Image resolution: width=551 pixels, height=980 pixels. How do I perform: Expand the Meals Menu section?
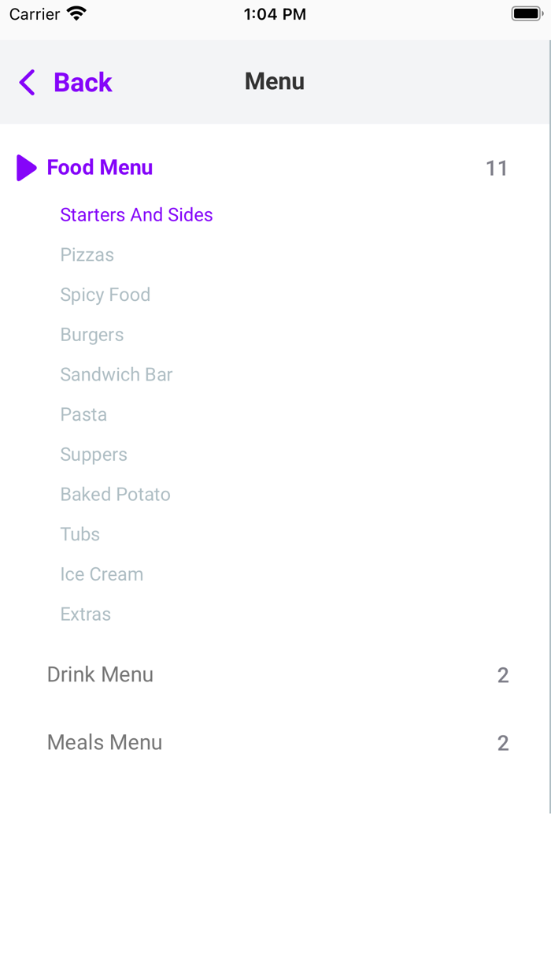pos(105,742)
